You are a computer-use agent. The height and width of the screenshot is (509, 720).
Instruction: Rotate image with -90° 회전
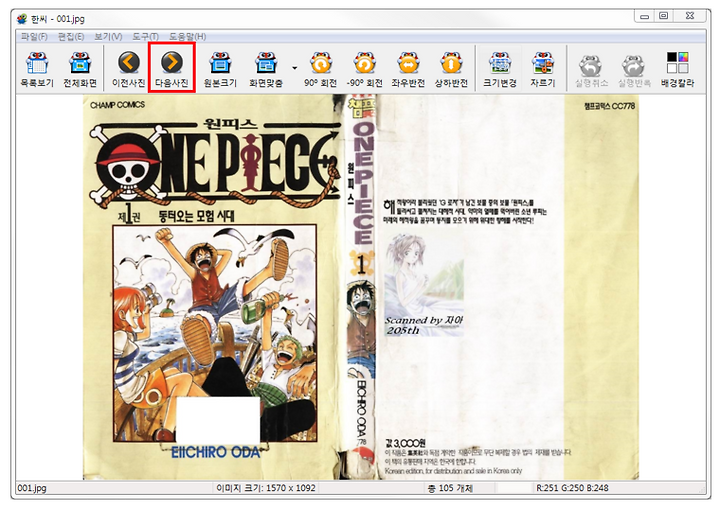365,69
